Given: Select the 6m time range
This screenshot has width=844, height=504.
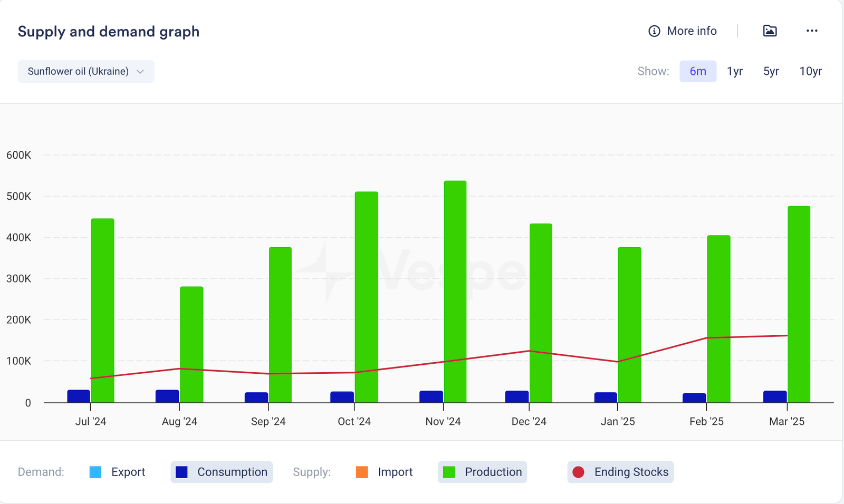Looking at the screenshot, I should pyautogui.click(x=697, y=72).
